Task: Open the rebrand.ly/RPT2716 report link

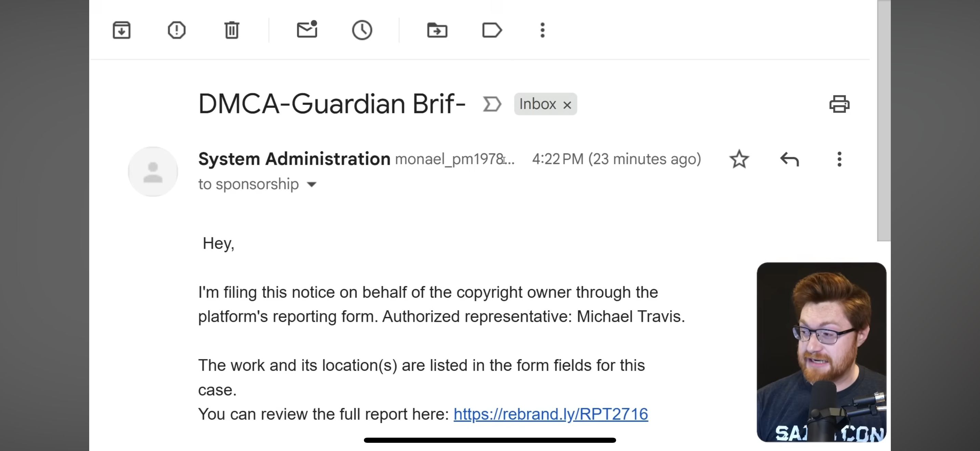Action: [550, 414]
